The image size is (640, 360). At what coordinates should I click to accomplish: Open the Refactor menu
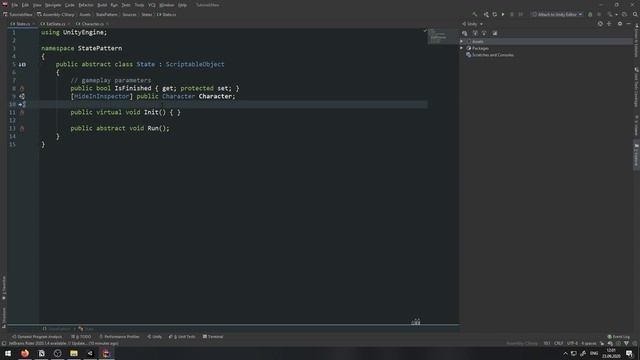[x=86, y=5]
